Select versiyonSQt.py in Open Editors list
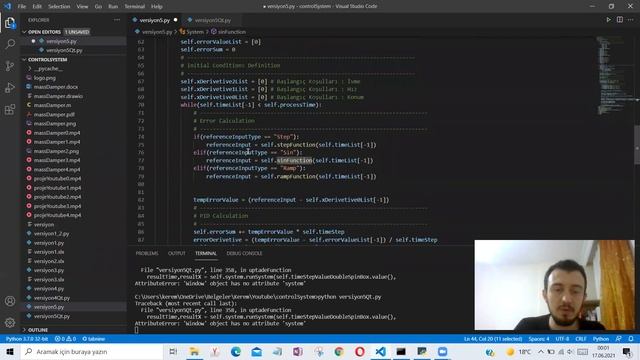Viewport: 640px width, 360px height. 64,51
